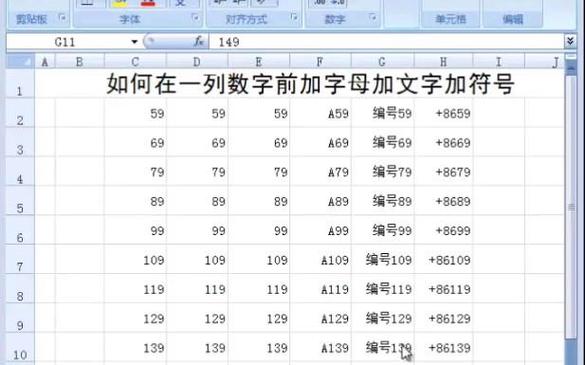This screenshot has width=585, height=365.
Task: Click the vertical scrollbar thumb
Action: coord(571,207)
